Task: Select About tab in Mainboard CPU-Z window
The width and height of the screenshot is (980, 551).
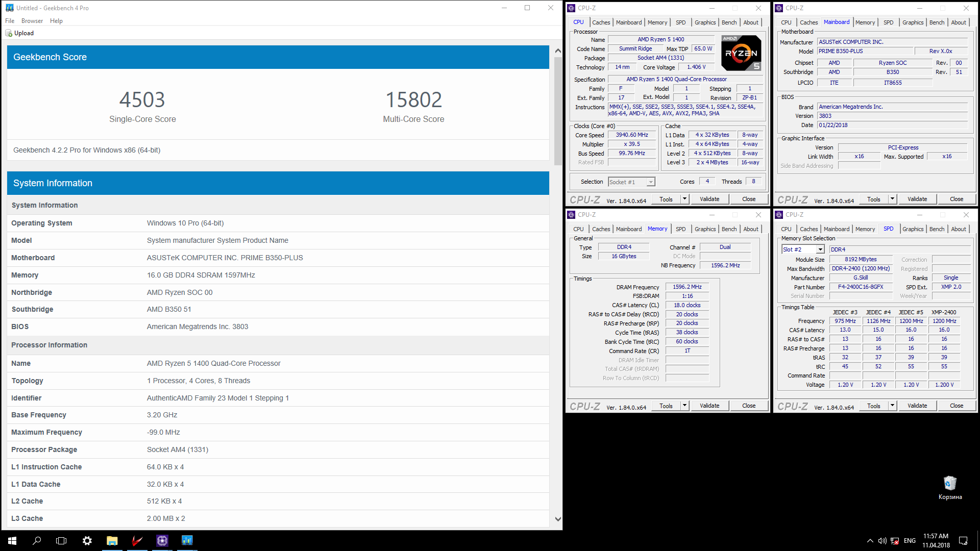Action: click(958, 22)
